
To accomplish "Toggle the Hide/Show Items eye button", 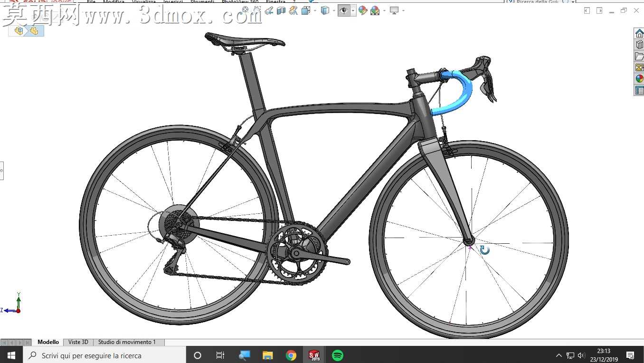I will tap(344, 10).
